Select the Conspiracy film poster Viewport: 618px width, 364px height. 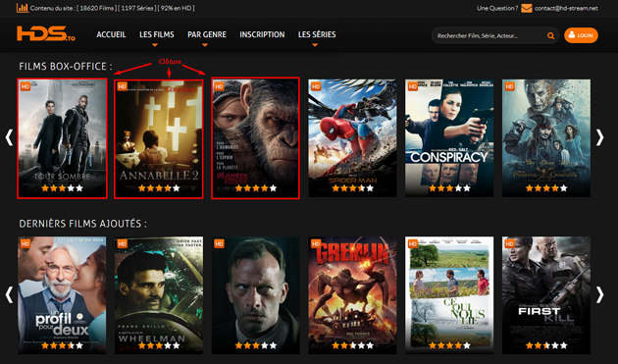pyautogui.click(x=449, y=138)
